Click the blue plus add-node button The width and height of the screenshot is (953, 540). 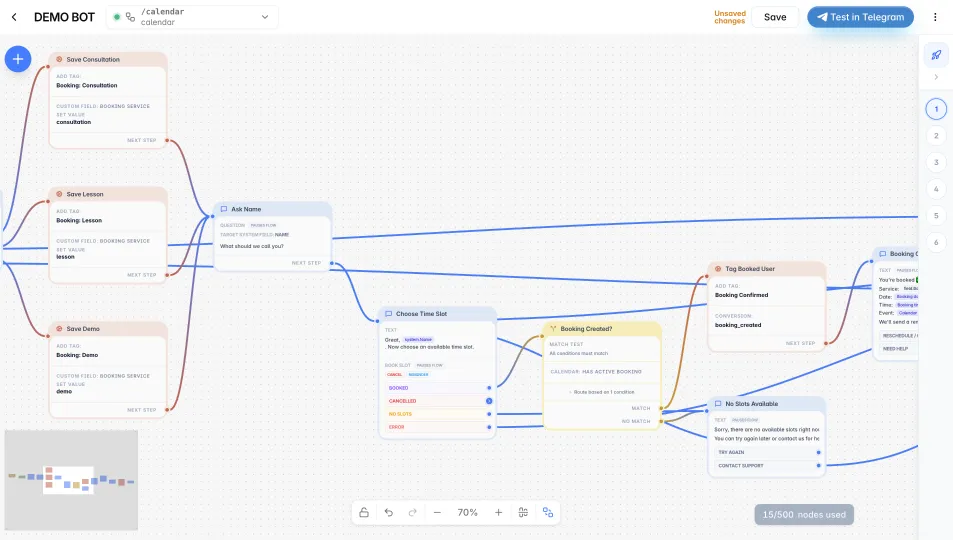(x=18, y=59)
